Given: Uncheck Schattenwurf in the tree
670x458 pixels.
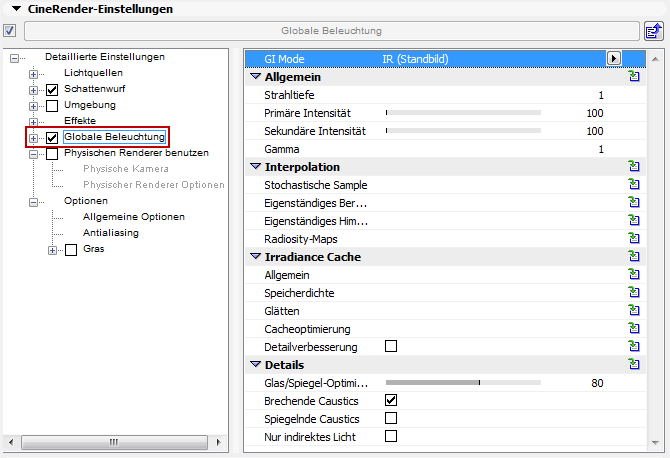Looking at the screenshot, I should (52, 90).
